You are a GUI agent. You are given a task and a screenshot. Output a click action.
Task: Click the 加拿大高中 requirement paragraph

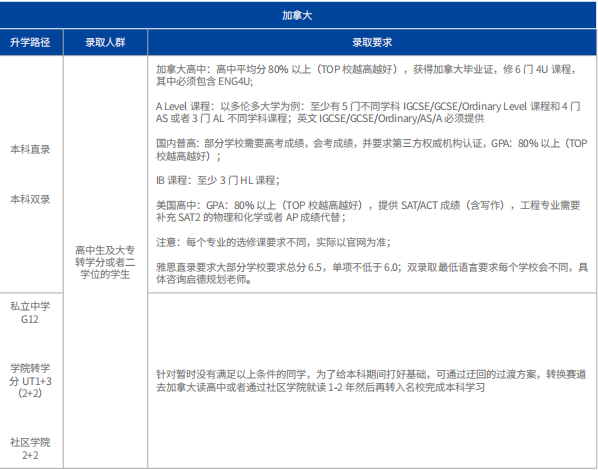click(x=366, y=75)
